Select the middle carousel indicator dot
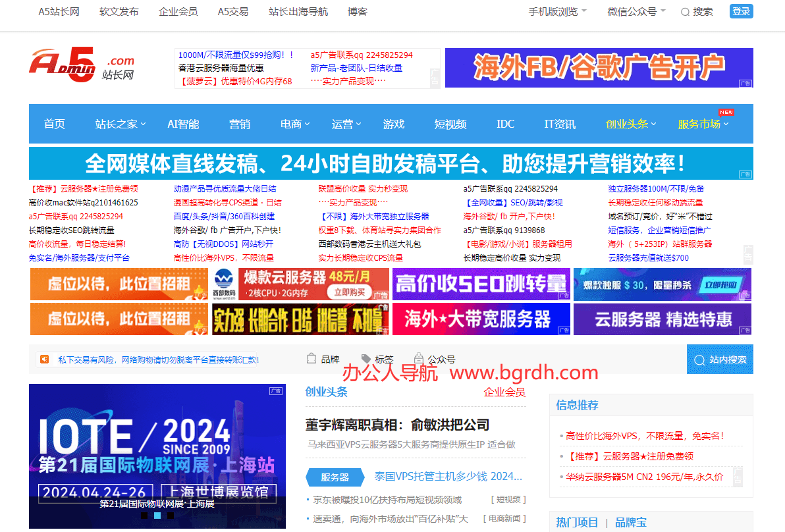 pyautogui.click(x=157, y=516)
